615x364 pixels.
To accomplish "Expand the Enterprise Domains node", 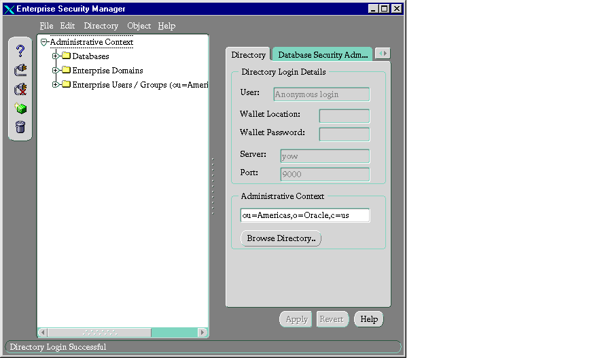I will coord(56,70).
